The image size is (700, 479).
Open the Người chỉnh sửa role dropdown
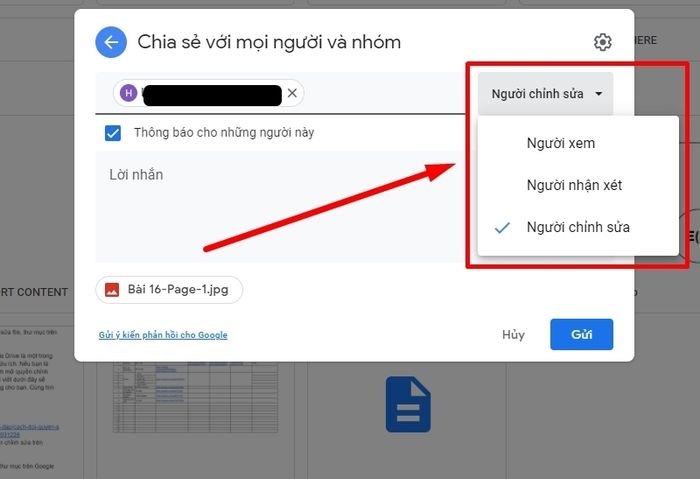(x=546, y=94)
